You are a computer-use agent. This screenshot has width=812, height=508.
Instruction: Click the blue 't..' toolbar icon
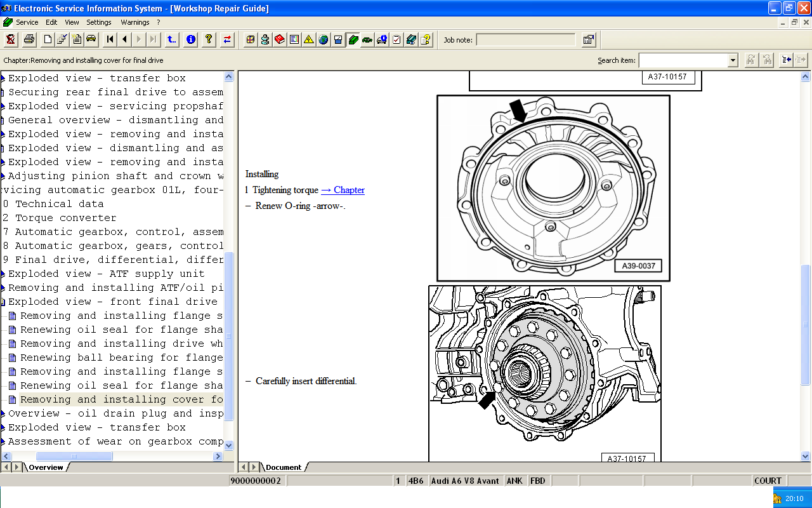click(172, 40)
